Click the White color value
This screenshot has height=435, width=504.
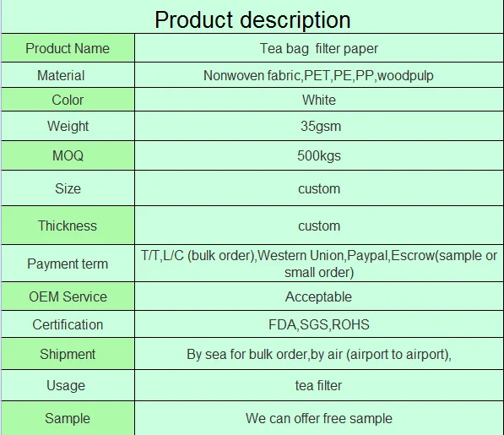click(x=319, y=100)
